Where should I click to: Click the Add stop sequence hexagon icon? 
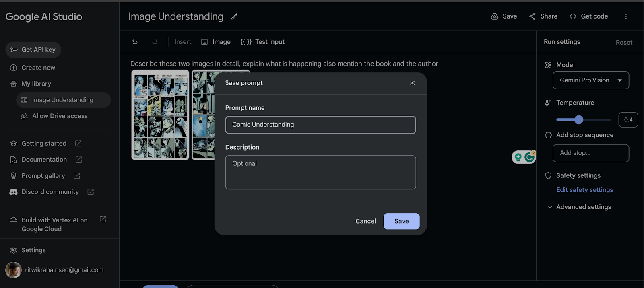(x=548, y=135)
